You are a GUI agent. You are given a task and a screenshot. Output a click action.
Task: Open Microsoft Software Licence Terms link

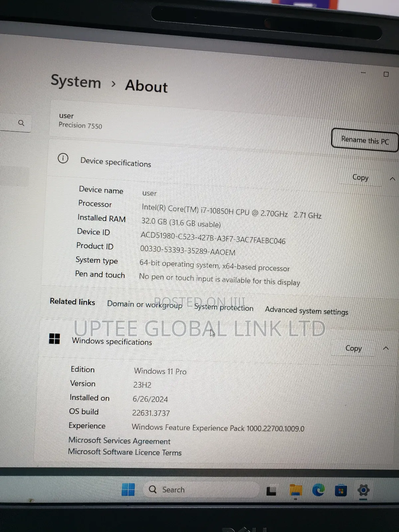(x=125, y=452)
